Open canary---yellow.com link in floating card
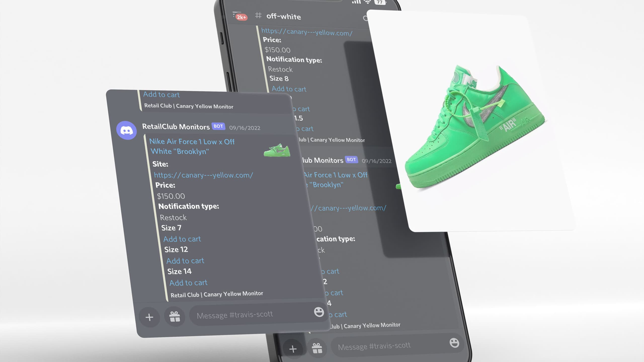The height and width of the screenshot is (362, 644). pyautogui.click(x=204, y=175)
